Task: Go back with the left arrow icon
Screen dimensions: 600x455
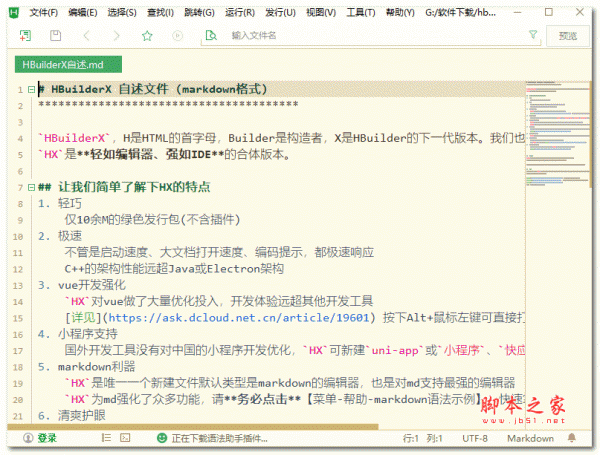Action: coord(86,36)
